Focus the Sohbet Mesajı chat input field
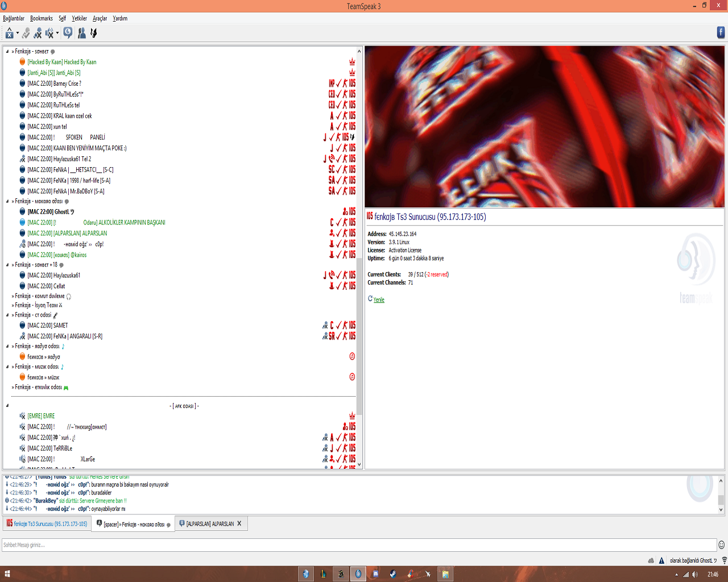The height and width of the screenshot is (582, 728). coord(359,545)
